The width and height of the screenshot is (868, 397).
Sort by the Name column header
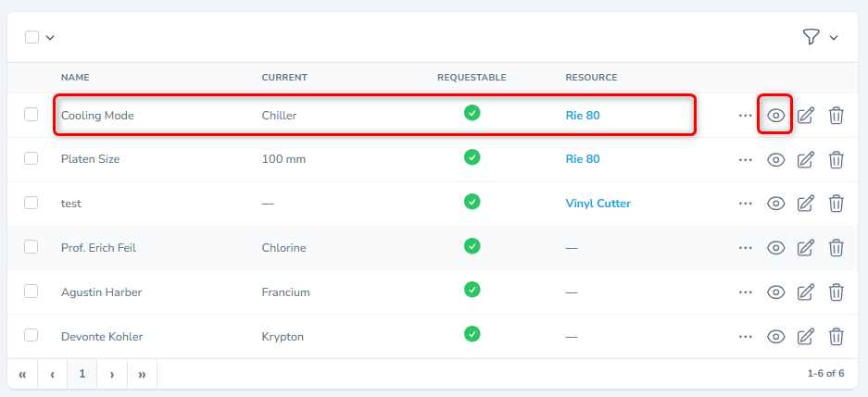point(75,77)
